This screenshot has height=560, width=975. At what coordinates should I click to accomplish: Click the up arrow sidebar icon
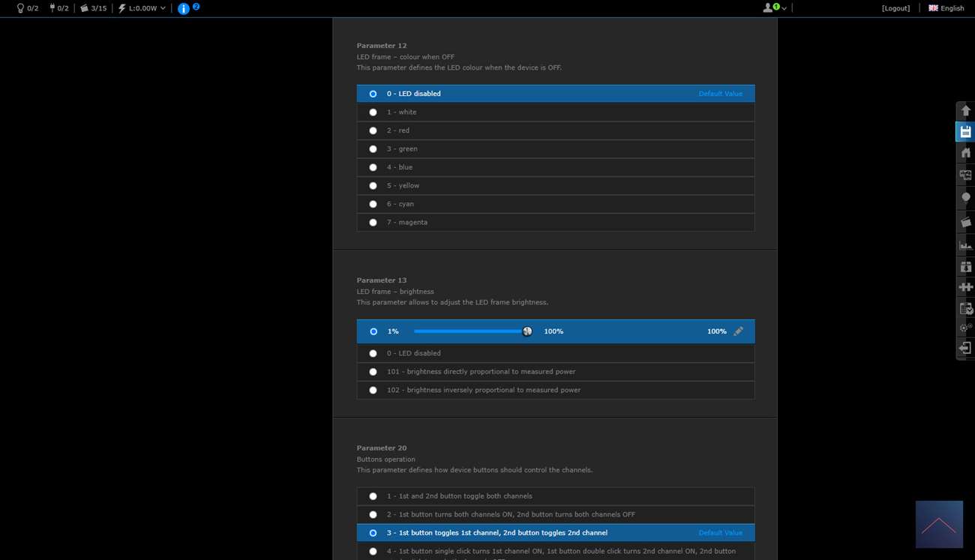tap(965, 111)
